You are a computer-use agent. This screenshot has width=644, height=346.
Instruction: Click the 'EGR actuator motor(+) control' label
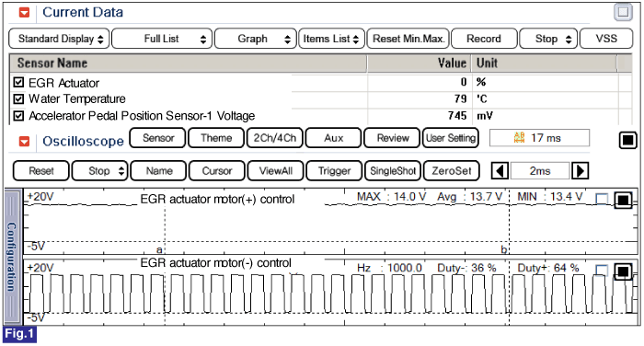pos(217,200)
